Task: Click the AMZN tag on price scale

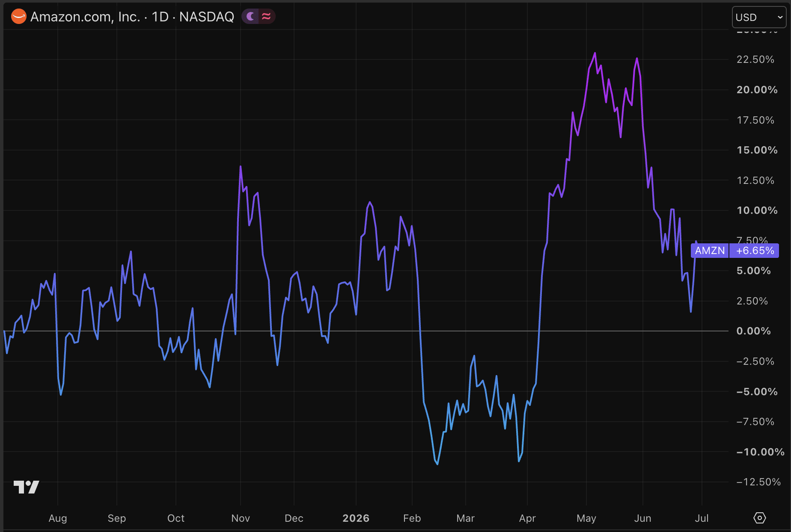Action: 710,251
